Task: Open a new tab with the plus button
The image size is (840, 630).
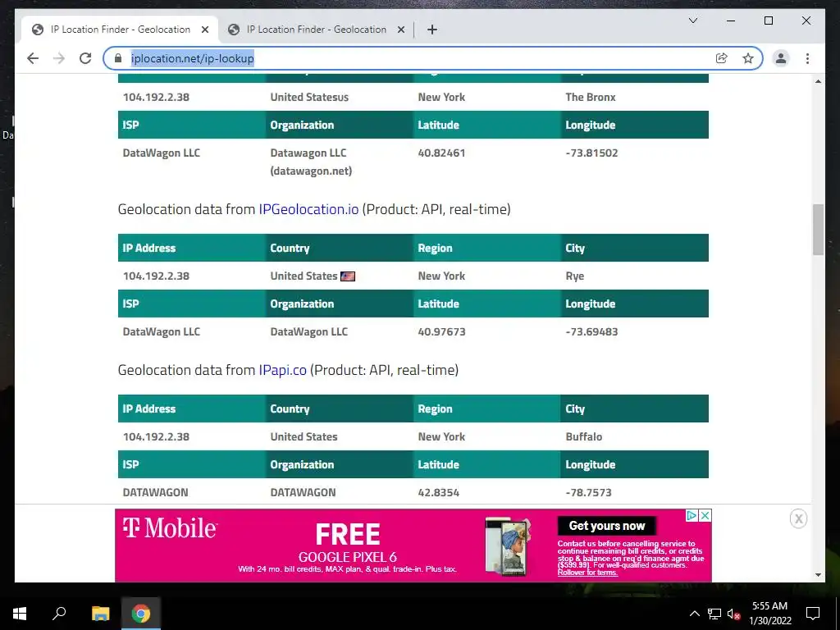Action: [432, 30]
